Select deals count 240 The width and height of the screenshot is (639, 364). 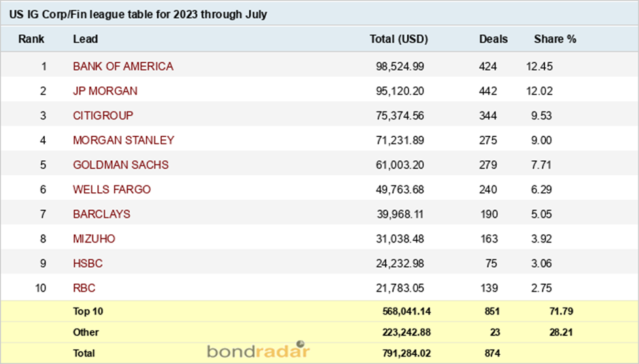488,189
